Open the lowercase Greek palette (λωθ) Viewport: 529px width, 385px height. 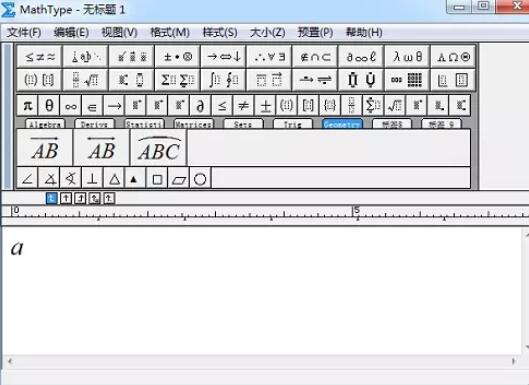[407, 56]
